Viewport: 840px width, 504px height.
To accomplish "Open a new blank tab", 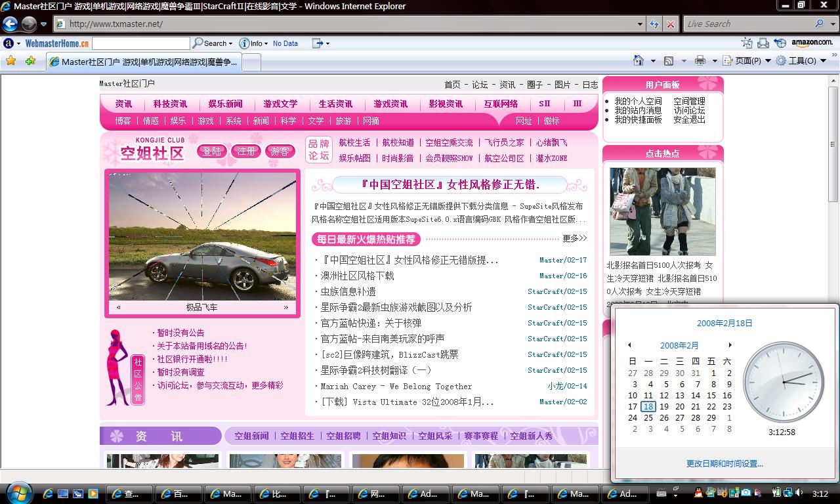I will pos(252,62).
